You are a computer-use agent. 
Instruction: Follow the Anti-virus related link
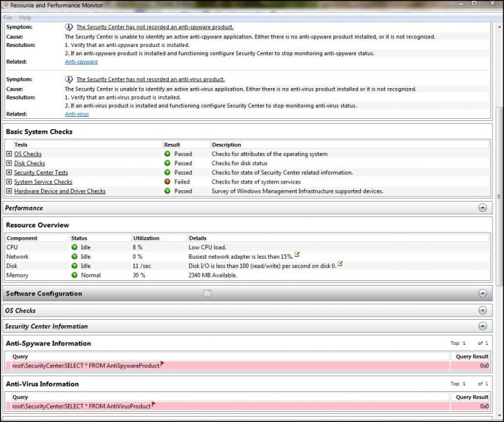pyautogui.click(x=77, y=114)
